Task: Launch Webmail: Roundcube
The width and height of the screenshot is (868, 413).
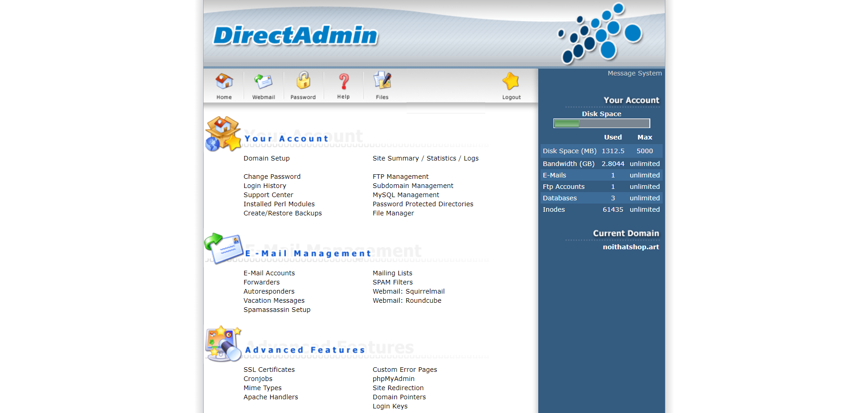Action: click(x=407, y=300)
